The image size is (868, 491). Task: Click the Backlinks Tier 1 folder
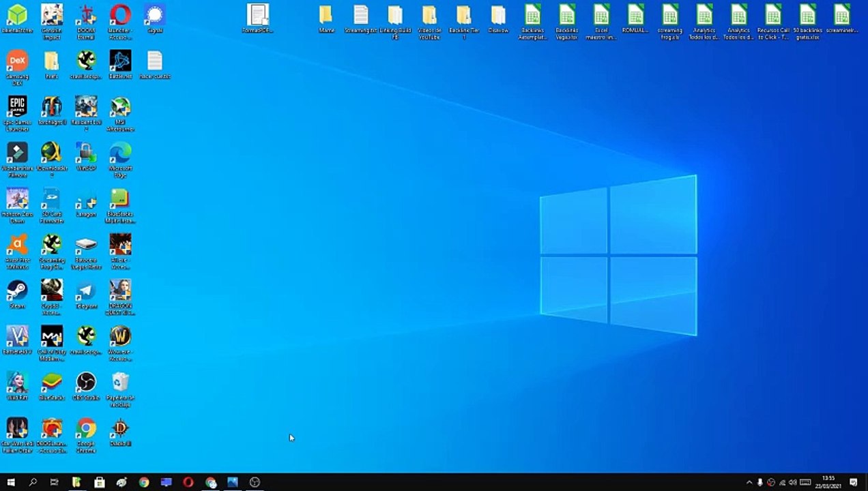click(464, 20)
